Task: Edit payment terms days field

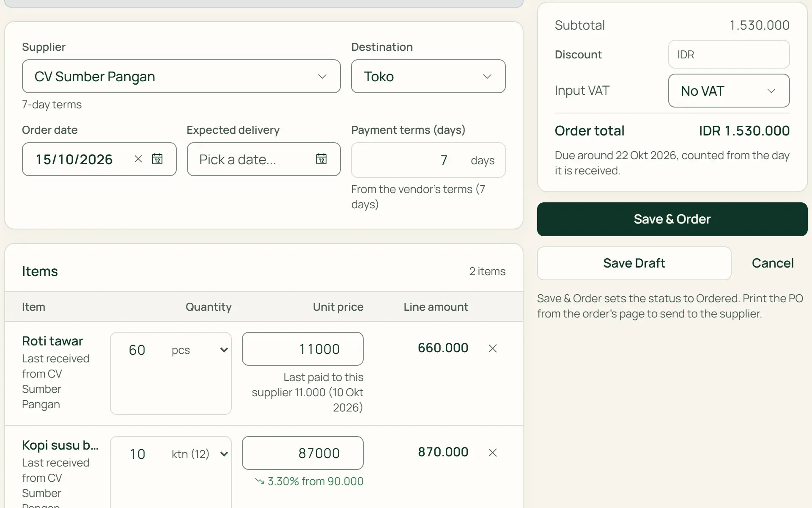Action: 428,160
